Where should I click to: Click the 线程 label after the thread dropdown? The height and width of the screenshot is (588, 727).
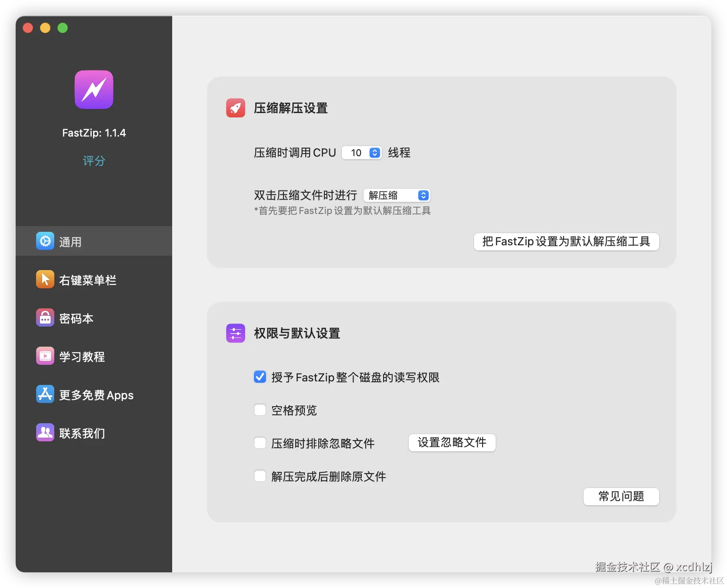(x=399, y=153)
